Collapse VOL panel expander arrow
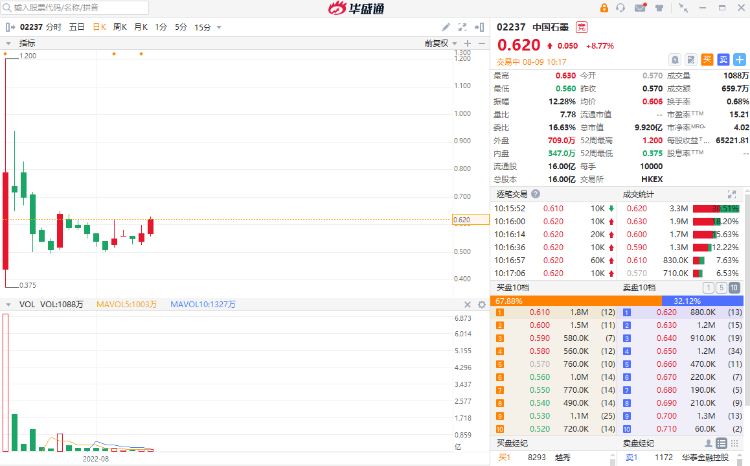The image size is (750, 466). point(8,304)
